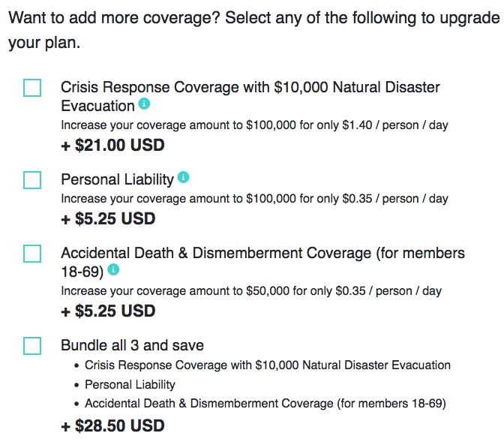The image size is (504, 442).
Task: Click the $50,000 coverage amount description
Action: (x=251, y=291)
